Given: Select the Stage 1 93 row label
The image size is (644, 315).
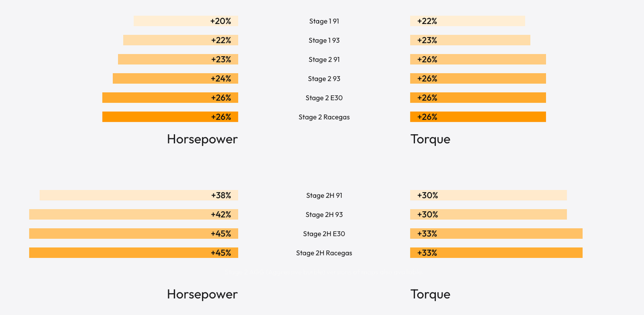Looking at the screenshot, I should click(x=324, y=40).
